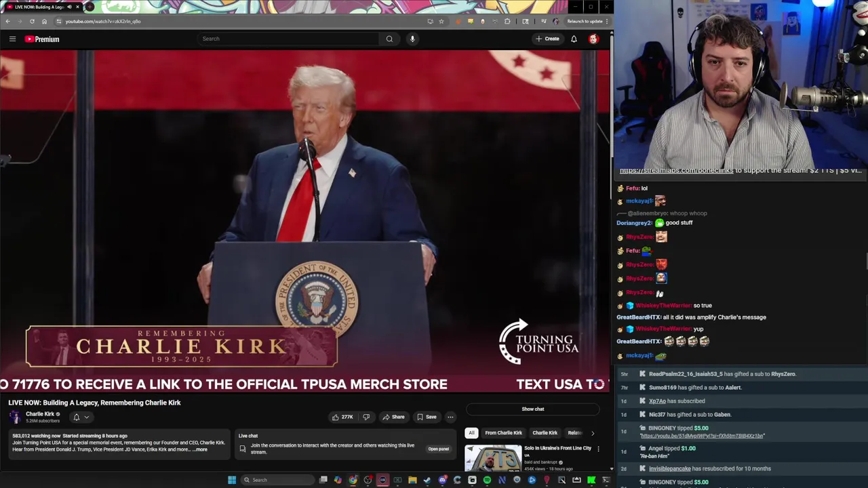Click the YouTube search magnifier button
This screenshot has height=488, width=868.
389,39
